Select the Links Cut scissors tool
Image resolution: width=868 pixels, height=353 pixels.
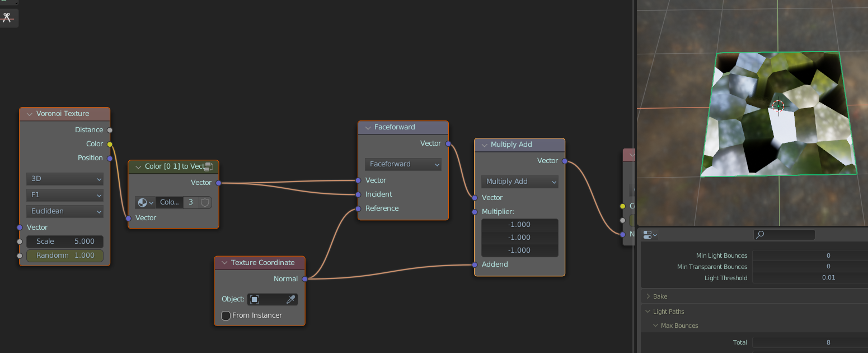[x=8, y=17]
